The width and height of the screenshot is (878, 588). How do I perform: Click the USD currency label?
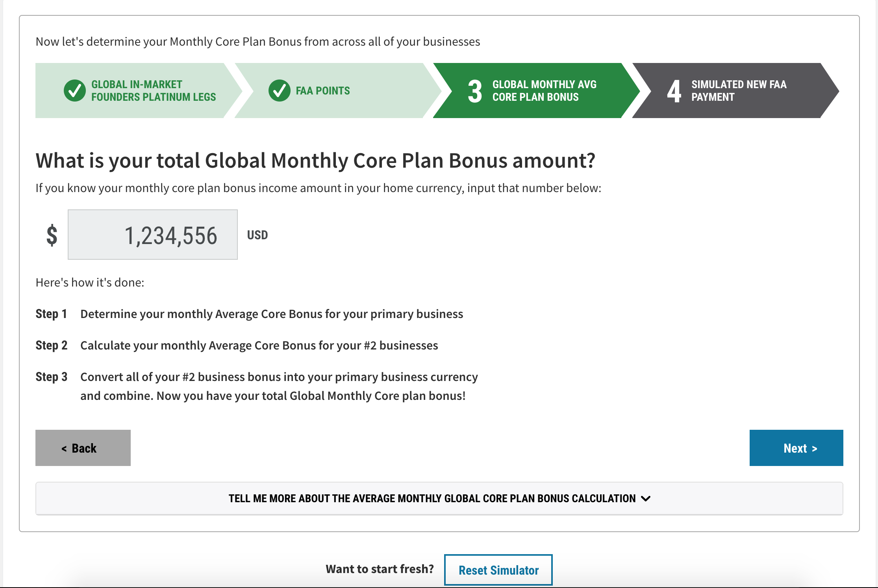257,235
